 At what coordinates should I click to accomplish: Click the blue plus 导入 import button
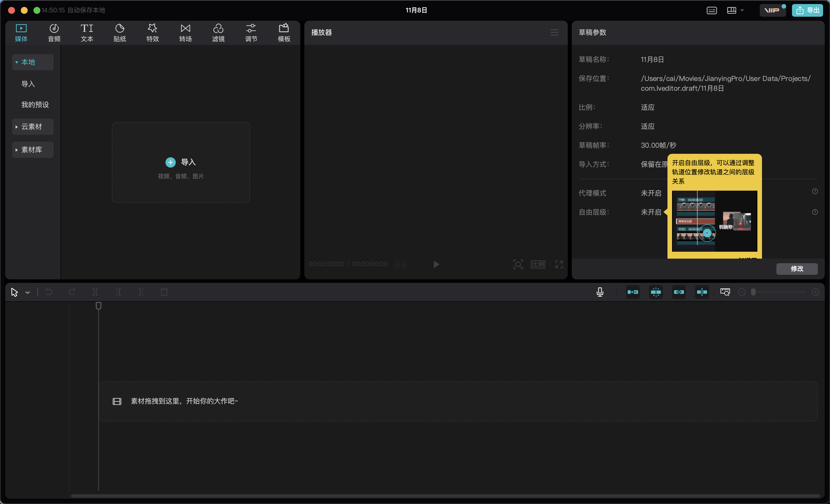(x=180, y=162)
